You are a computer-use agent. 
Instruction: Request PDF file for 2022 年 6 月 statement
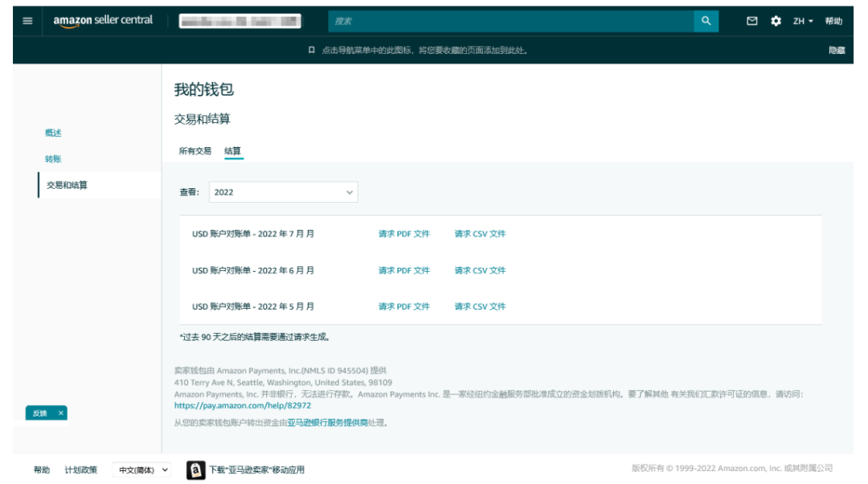(x=404, y=270)
